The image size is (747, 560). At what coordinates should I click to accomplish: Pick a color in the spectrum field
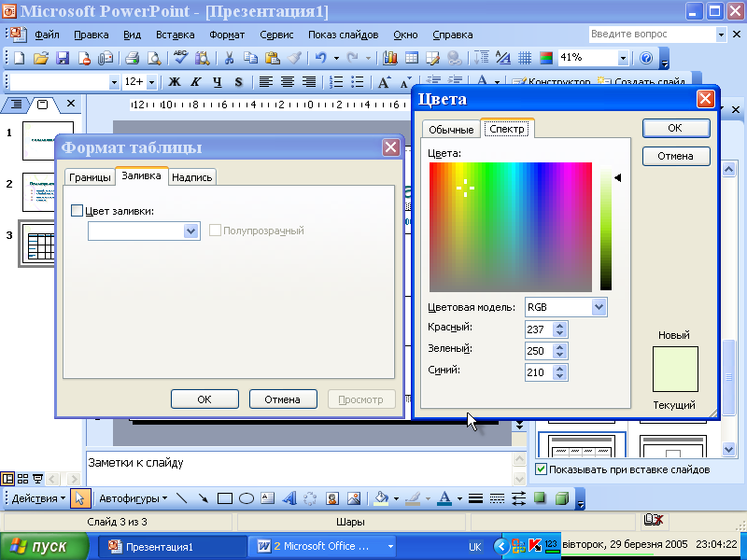pos(510,227)
